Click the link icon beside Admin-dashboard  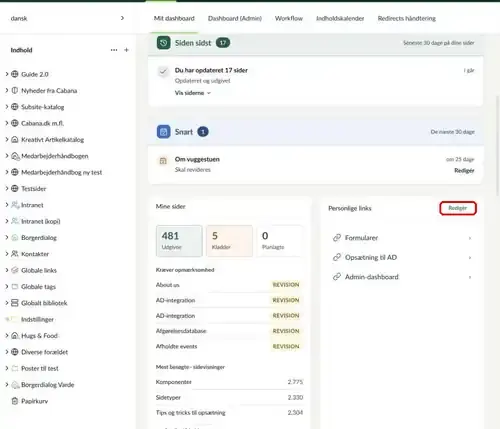click(x=337, y=277)
